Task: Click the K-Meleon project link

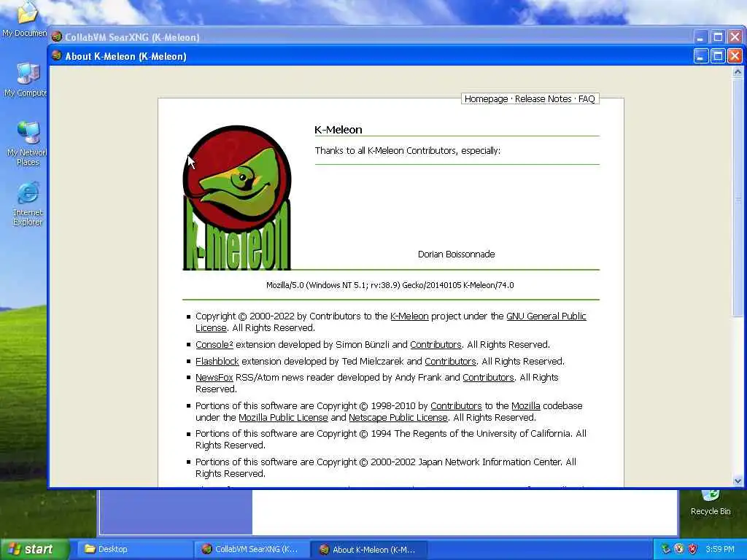Action: pyautogui.click(x=409, y=316)
